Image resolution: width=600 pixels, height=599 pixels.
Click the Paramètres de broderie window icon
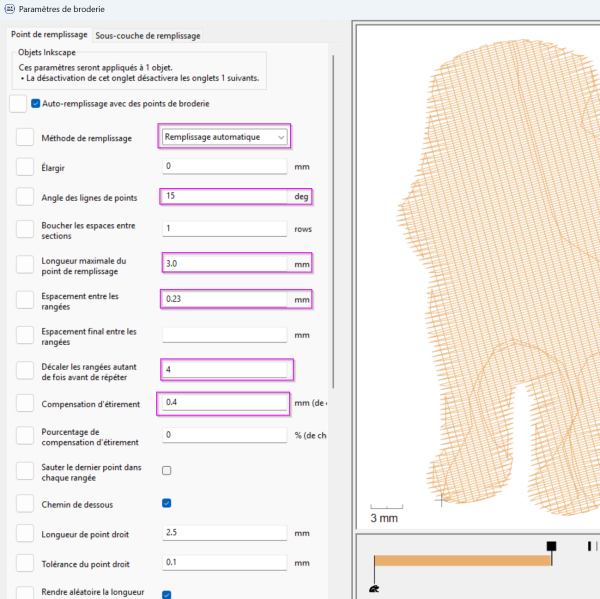pos(10,8)
